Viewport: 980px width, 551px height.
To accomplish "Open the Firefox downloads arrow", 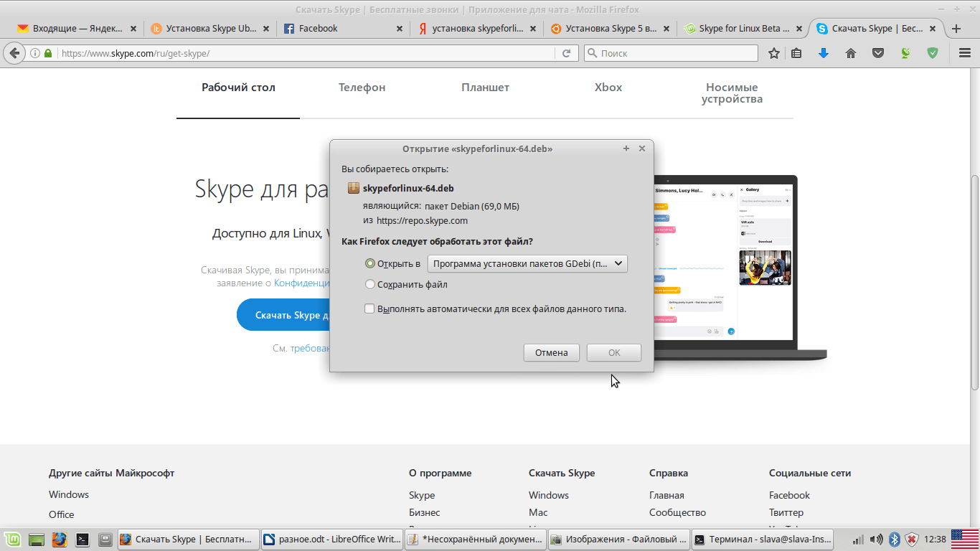I will [x=824, y=53].
